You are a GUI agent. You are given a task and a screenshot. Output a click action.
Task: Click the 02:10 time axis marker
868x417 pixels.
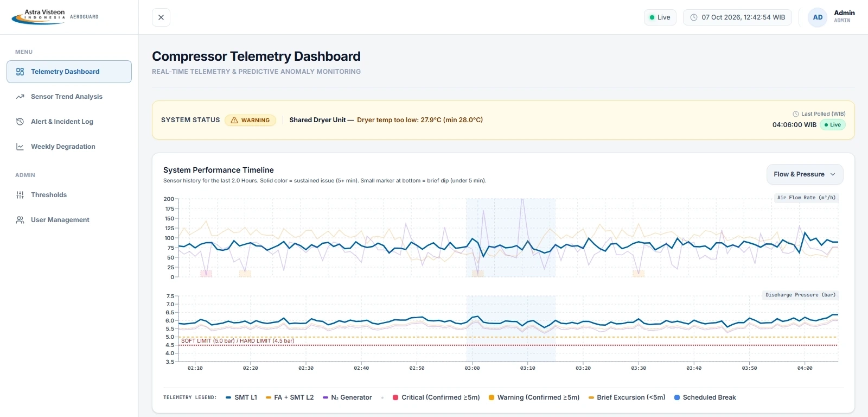(x=195, y=368)
